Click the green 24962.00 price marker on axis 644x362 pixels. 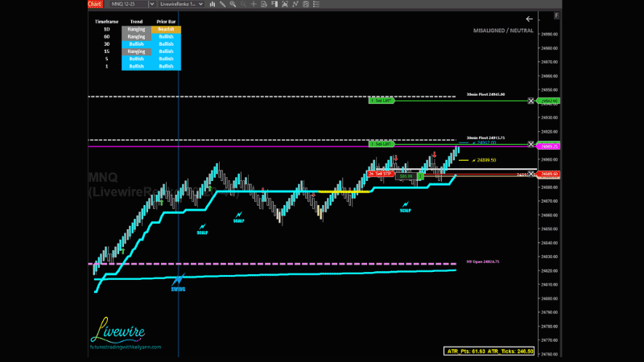pyautogui.click(x=551, y=101)
